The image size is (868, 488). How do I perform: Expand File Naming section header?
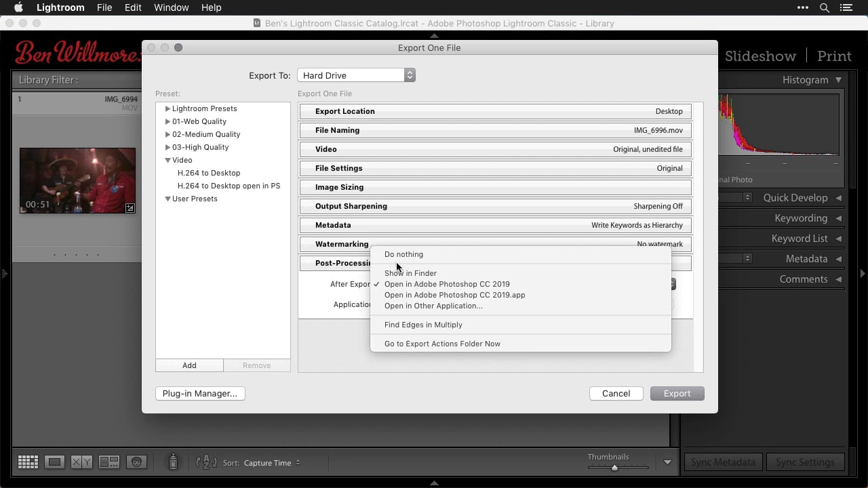point(496,130)
